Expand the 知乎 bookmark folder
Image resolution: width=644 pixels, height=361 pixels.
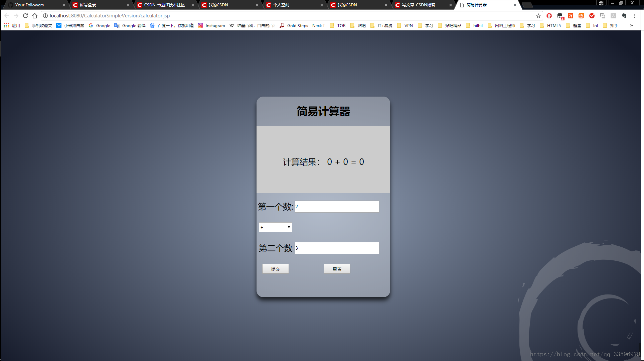pyautogui.click(x=611, y=25)
